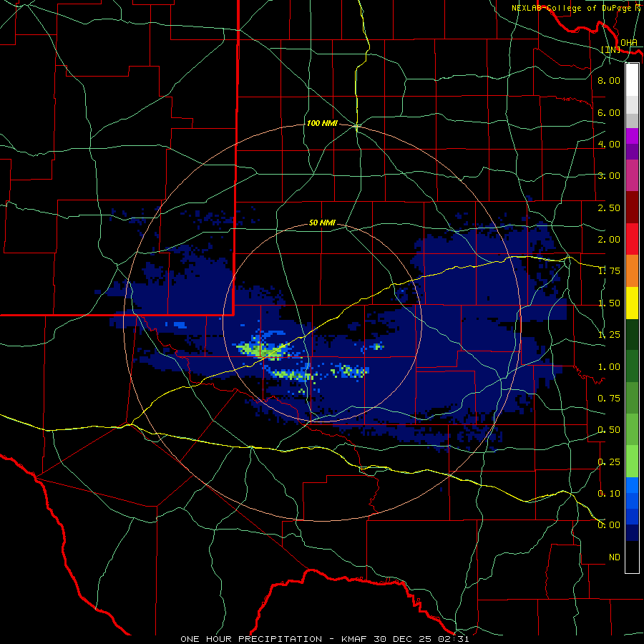This screenshot has height=644, width=644.
Task: Click the 1.50 legend value
Action: click(x=609, y=303)
